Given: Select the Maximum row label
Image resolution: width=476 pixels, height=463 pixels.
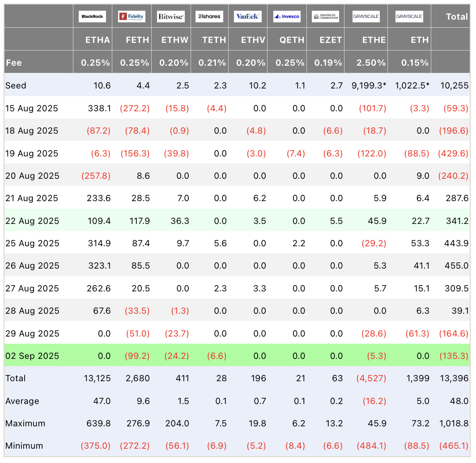Looking at the screenshot, I should coord(24,423).
